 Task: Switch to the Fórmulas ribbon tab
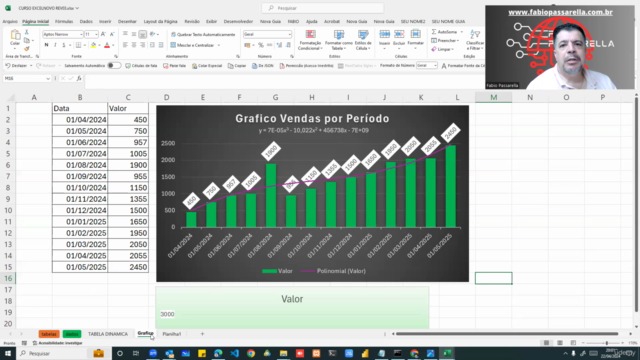[64, 21]
